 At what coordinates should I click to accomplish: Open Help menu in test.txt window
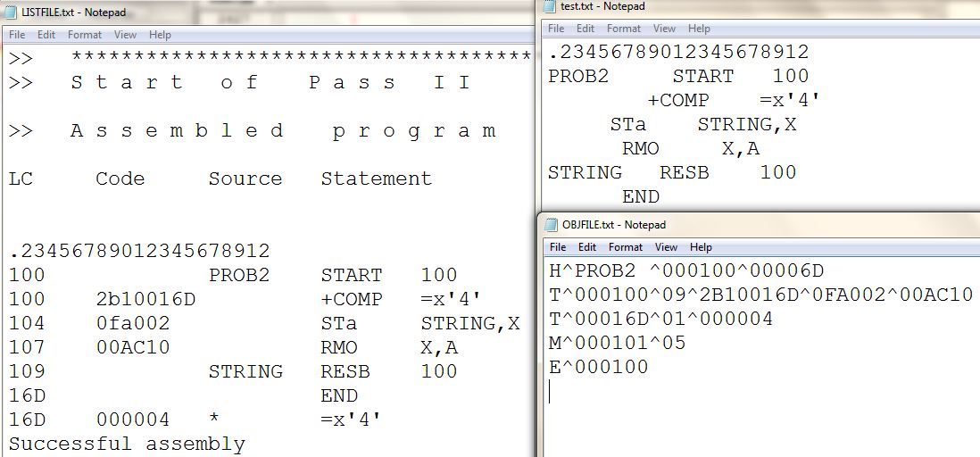(x=700, y=29)
